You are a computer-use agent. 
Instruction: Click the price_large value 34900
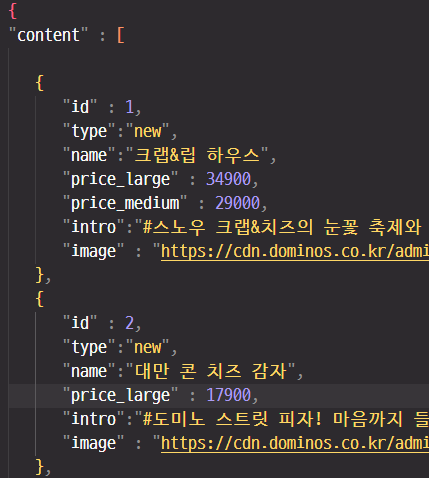[228, 179]
